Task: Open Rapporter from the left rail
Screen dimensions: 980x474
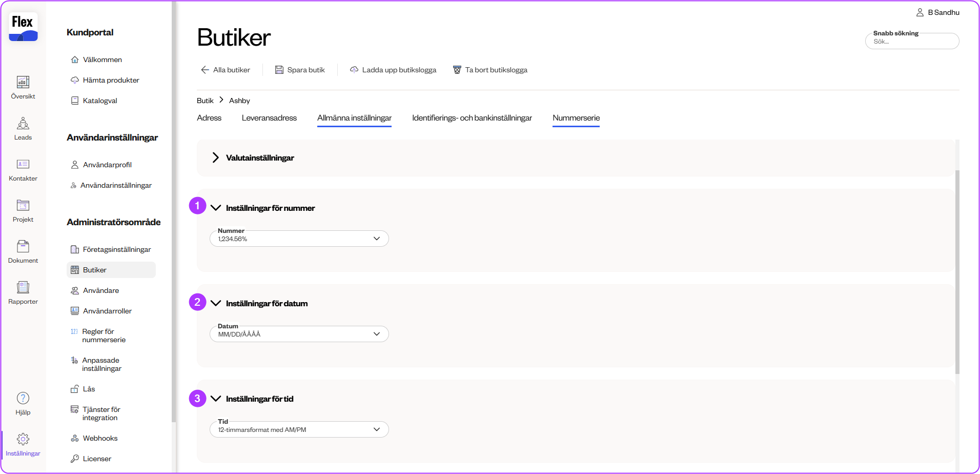Action: pos(23,288)
